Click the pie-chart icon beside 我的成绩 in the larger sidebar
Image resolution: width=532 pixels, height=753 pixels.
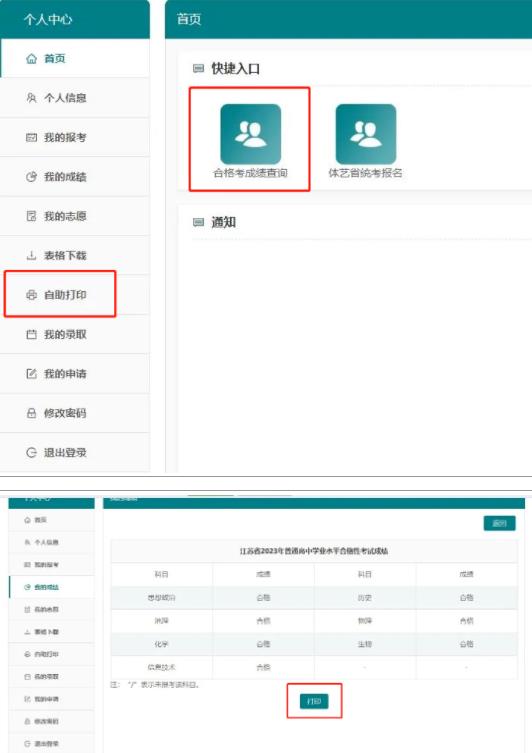pyautogui.click(x=31, y=177)
